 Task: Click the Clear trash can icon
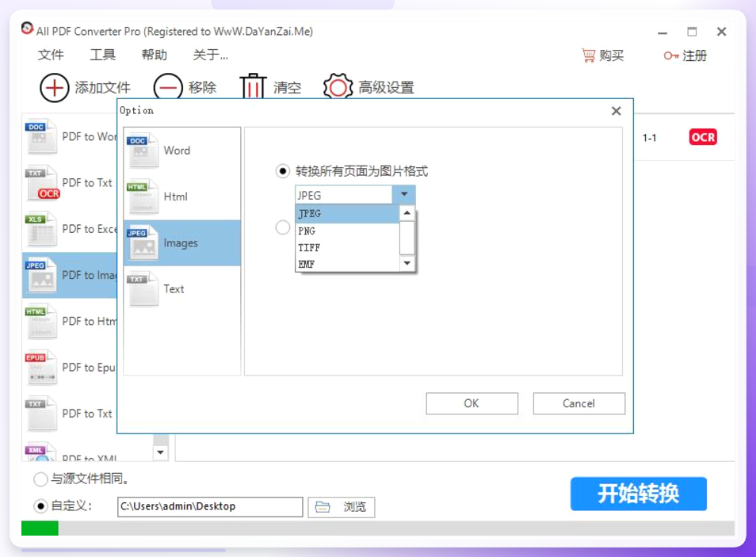coord(253,86)
